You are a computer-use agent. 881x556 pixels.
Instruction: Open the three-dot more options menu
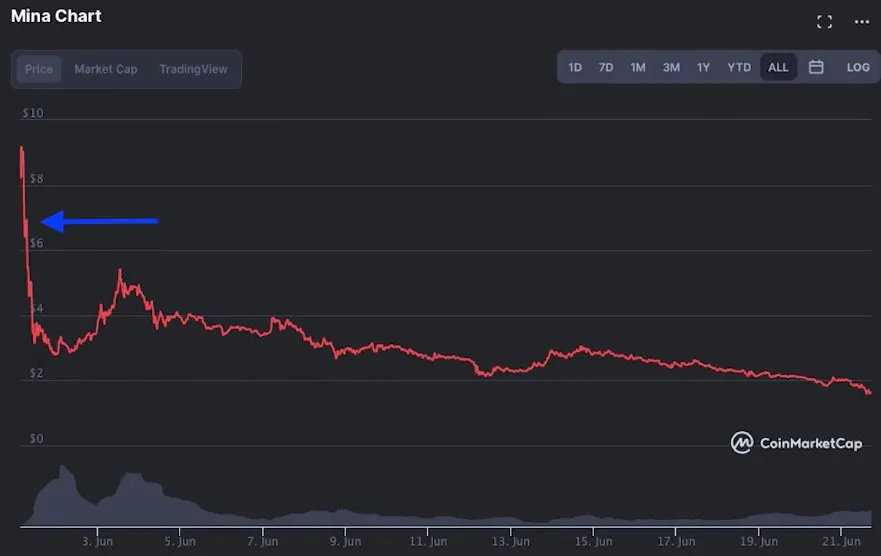click(x=861, y=22)
